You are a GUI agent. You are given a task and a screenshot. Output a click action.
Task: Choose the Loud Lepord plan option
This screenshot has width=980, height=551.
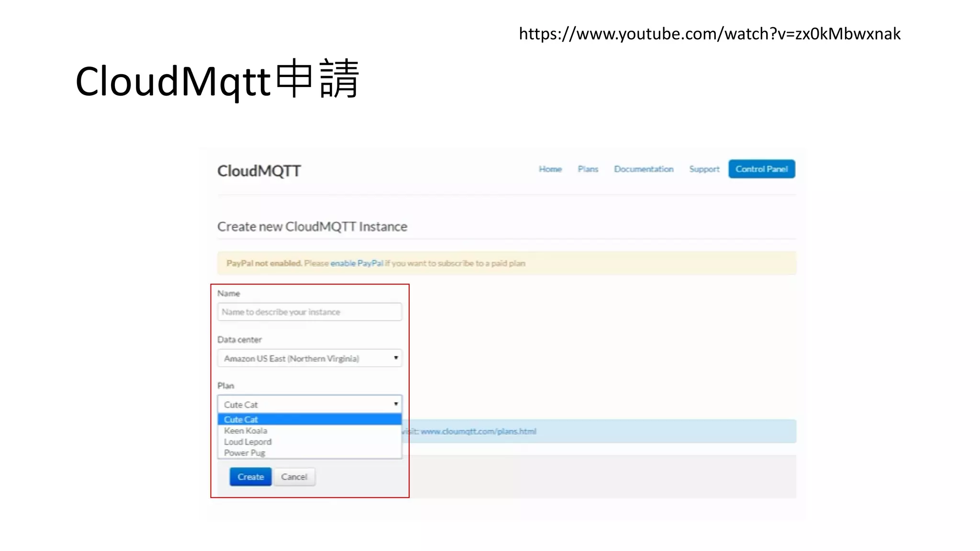click(310, 442)
